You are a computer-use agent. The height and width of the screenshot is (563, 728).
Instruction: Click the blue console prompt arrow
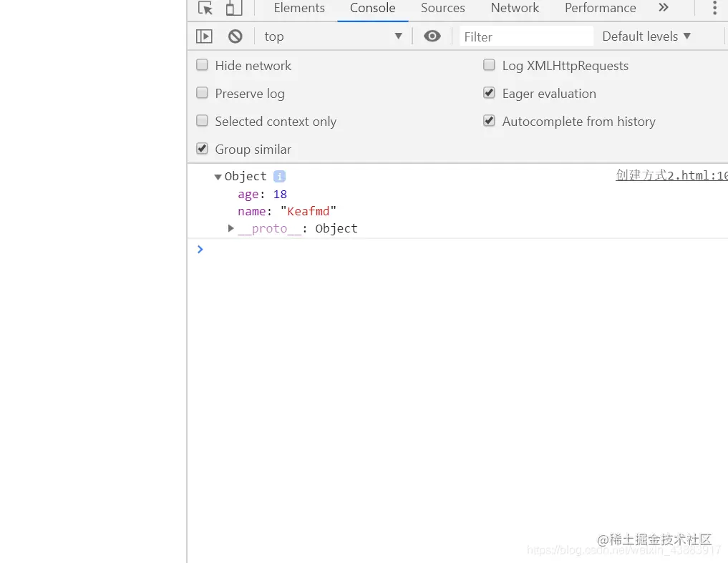coord(200,249)
